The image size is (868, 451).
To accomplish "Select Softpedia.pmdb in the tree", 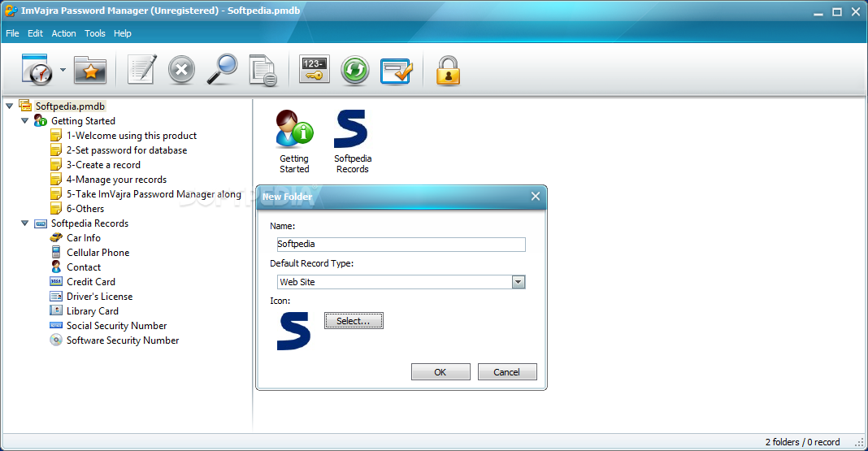I will pos(70,106).
